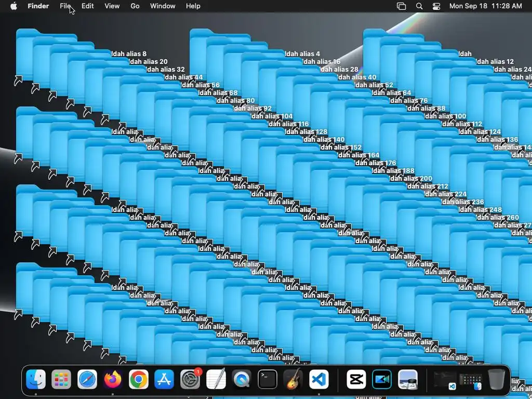Select folder label "ldah alias 100"

pos(445,116)
